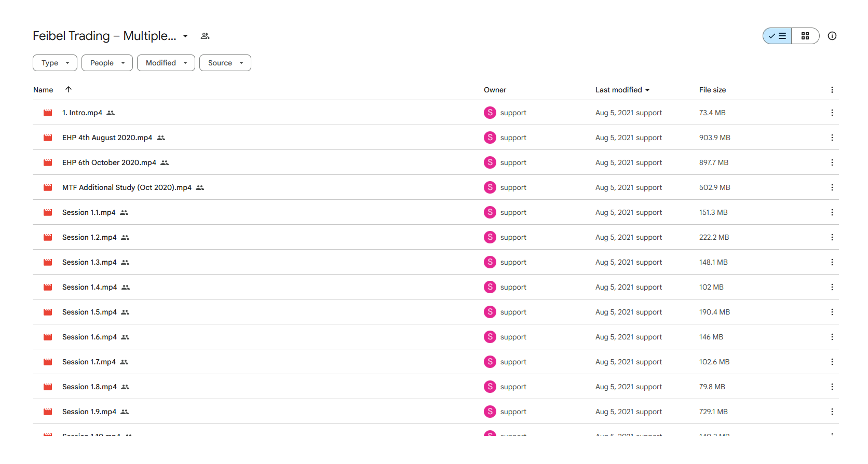Click the video icon for Session 1.5.mp4
The height and width of the screenshot is (464, 868).
click(48, 312)
